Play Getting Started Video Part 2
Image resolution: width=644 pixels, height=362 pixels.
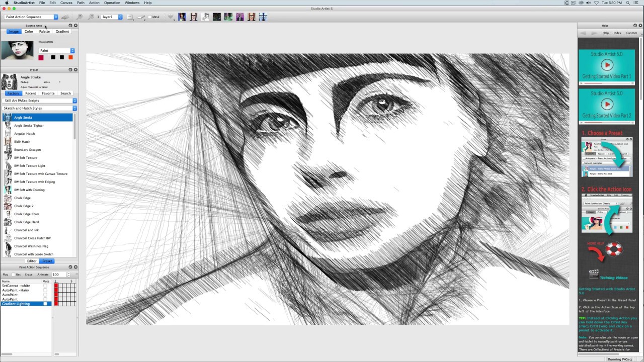coord(607,105)
